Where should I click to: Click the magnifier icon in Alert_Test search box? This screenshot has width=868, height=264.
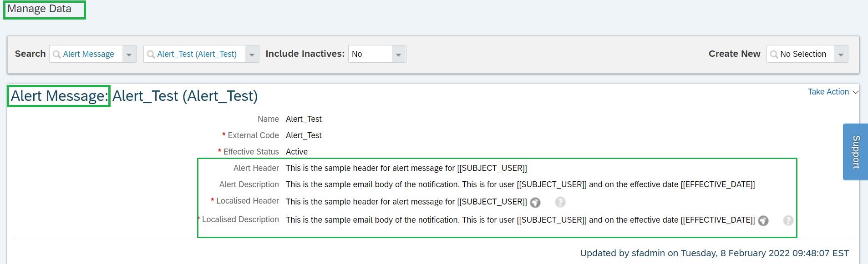point(151,55)
